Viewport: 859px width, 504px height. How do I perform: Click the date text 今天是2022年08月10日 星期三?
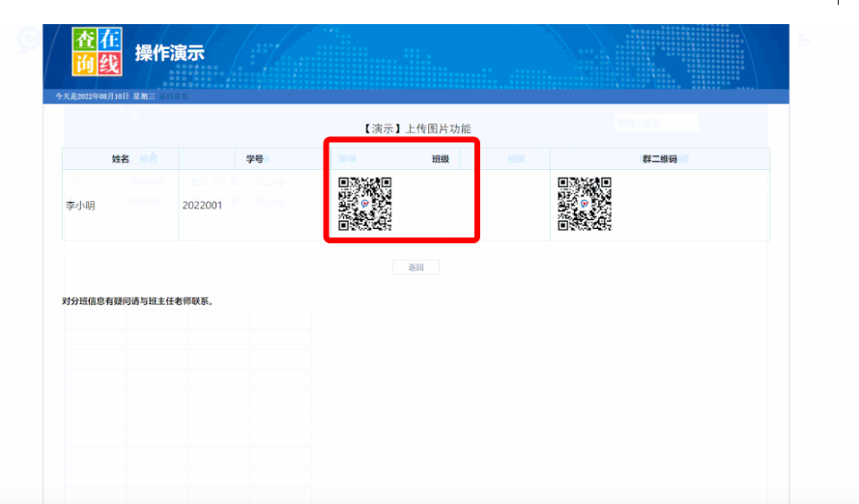tap(105, 97)
